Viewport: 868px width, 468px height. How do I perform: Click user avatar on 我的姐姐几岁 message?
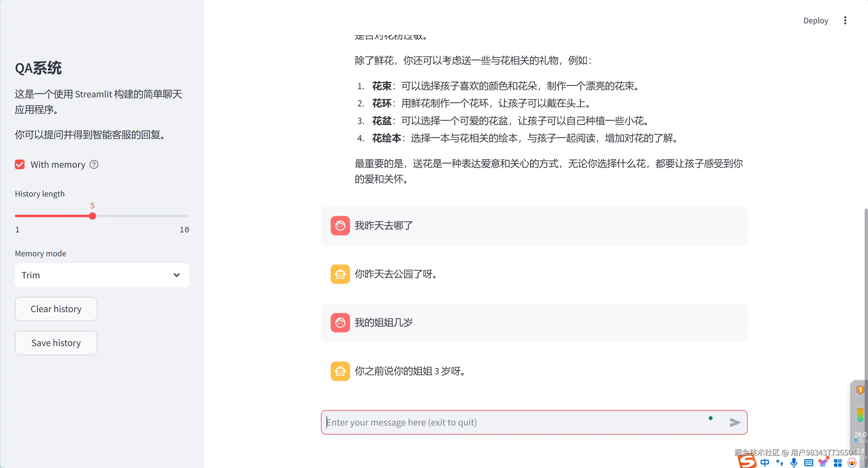pos(340,322)
